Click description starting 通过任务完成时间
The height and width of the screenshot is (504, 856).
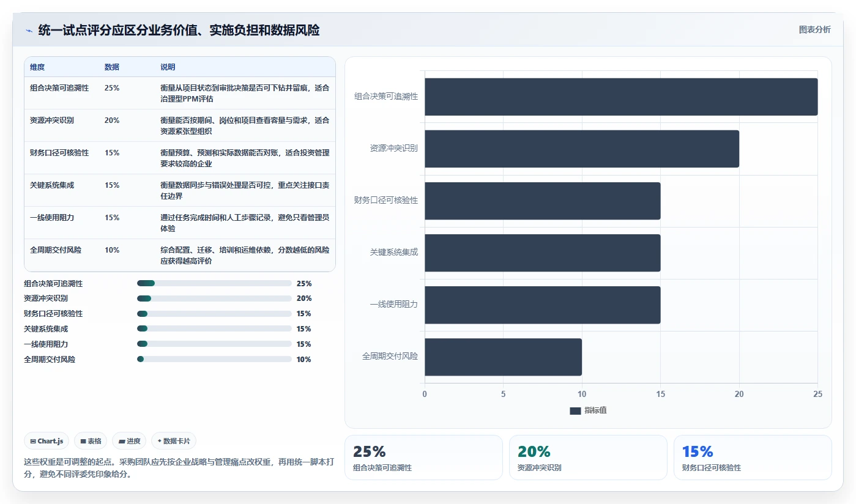[x=245, y=223]
